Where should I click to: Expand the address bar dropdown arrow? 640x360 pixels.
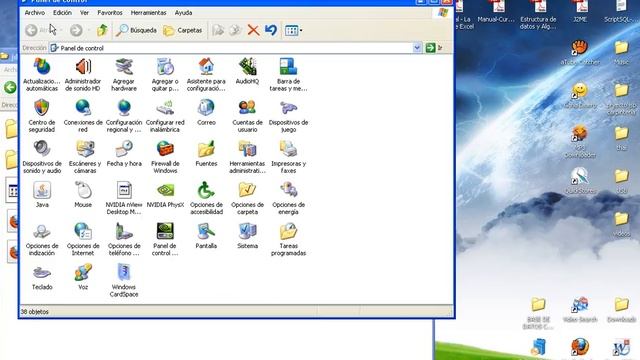coord(417,48)
